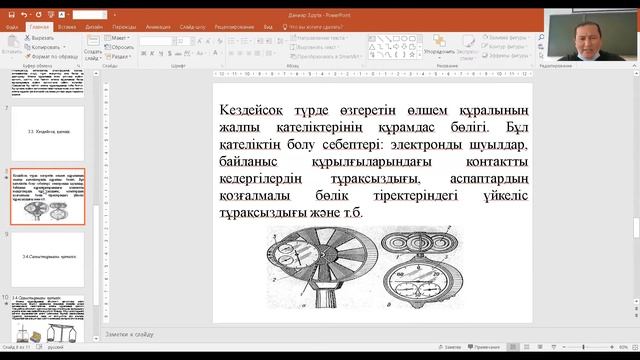640x360 pixels.
Task: Select the triangle shape in shapes gallery
Action: pyautogui.click(x=372, y=47)
